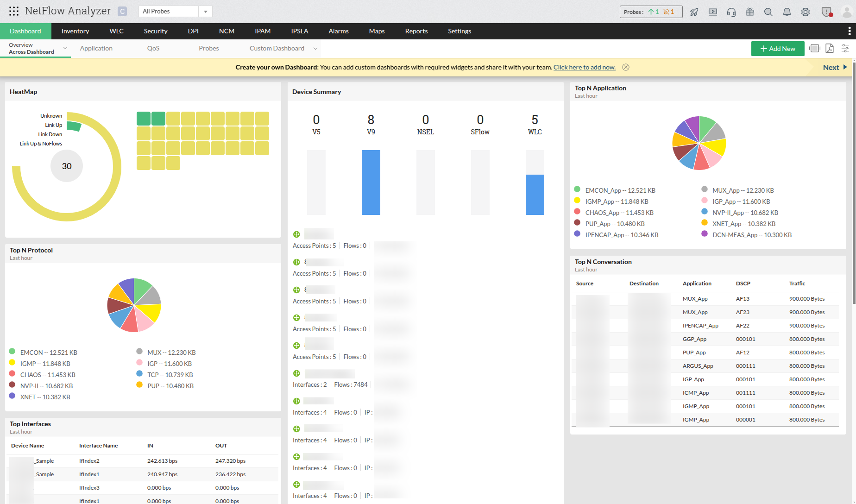Click the Add New button

point(778,49)
